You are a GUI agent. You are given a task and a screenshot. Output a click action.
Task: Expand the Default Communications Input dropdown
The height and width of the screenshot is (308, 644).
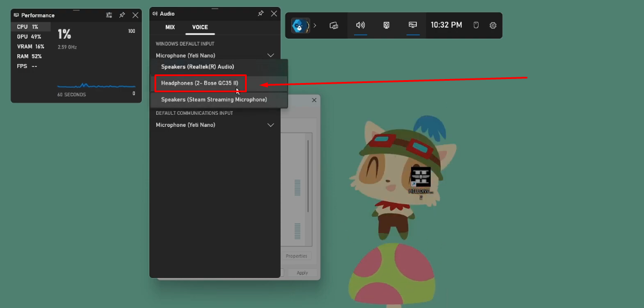(215, 125)
